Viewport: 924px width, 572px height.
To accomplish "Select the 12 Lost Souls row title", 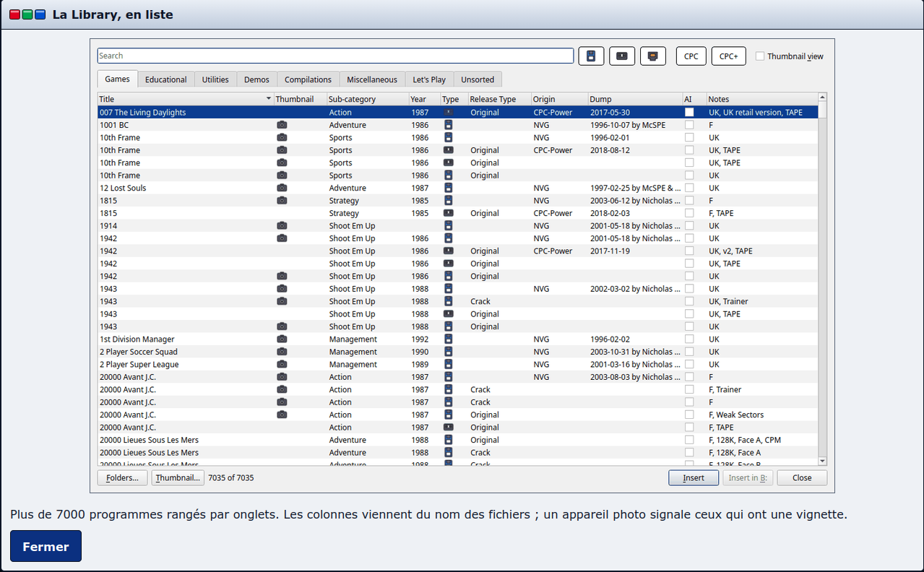I will click(123, 188).
